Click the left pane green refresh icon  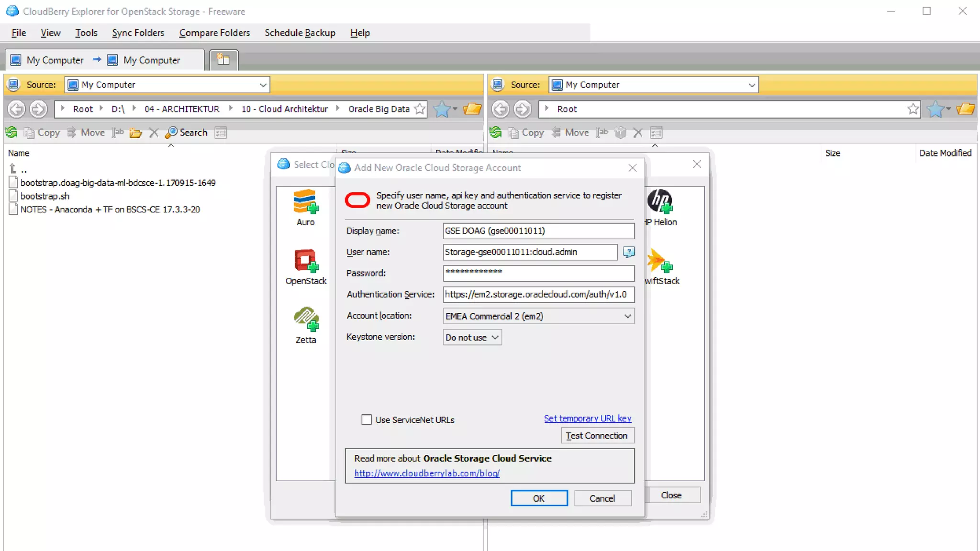coord(11,132)
